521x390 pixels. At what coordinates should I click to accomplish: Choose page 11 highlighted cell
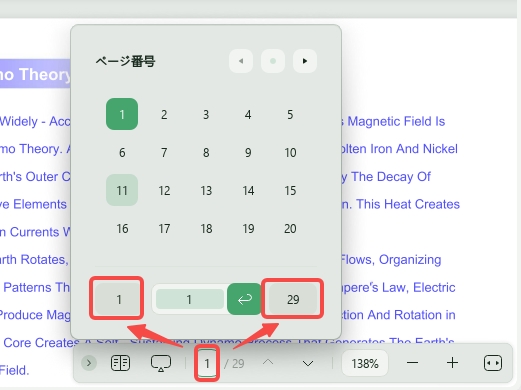[x=122, y=190]
